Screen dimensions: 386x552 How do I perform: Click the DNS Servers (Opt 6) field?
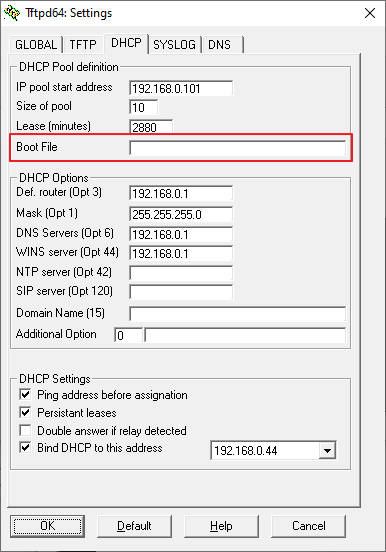tap(181, 234)
